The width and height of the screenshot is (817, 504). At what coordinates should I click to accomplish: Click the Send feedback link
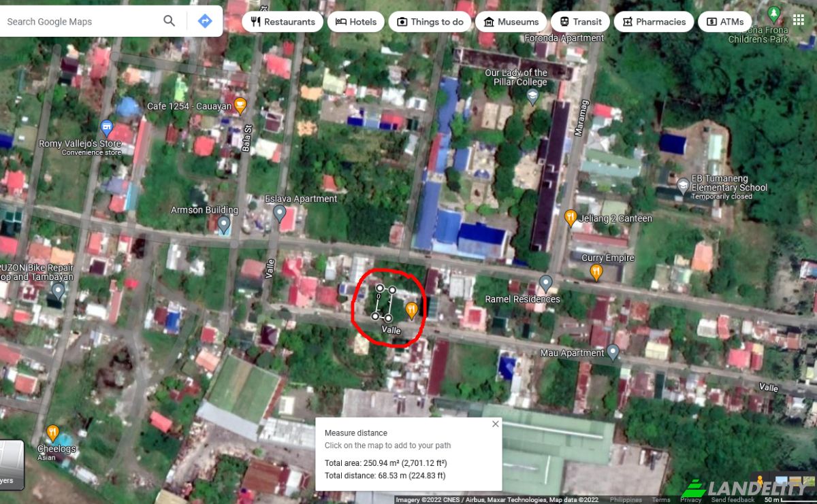click(733, 500)
